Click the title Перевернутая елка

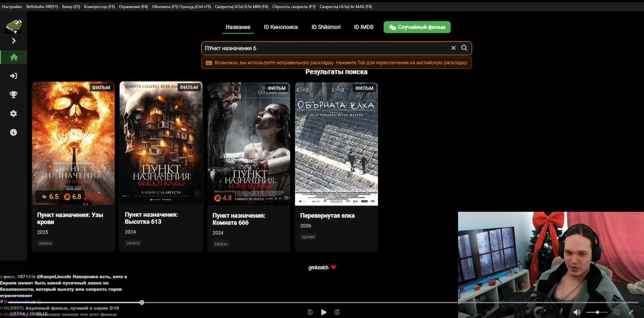click(x=327, y=215)
